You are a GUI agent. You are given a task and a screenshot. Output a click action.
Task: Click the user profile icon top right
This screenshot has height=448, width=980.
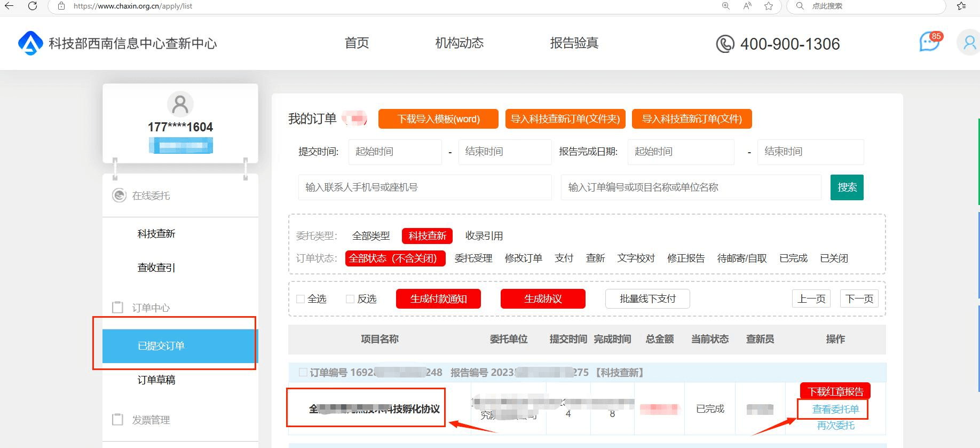969,43
